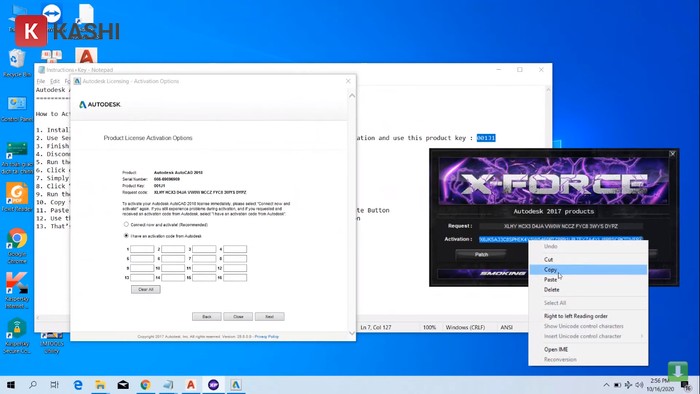700x394 pixels.
Task: Open Notepad's File menu
Action: tap(41, 81)
